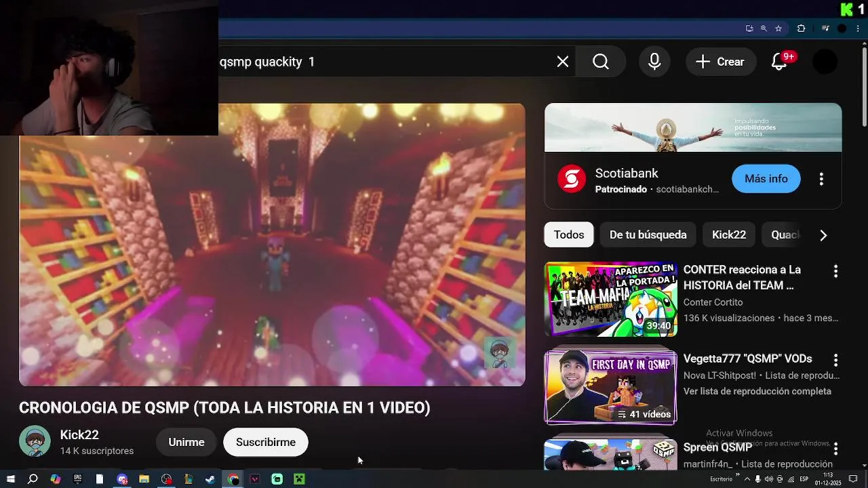Open Steam from the taskbar

(210, 479)
